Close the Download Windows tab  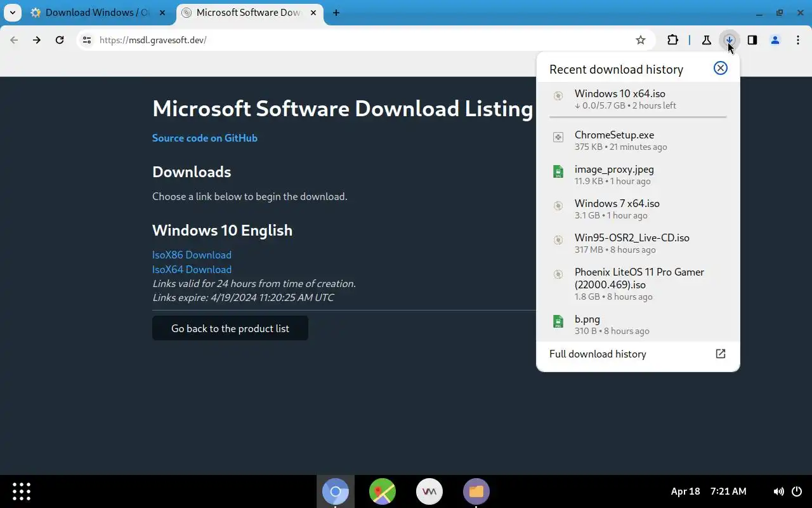[162, 13]
